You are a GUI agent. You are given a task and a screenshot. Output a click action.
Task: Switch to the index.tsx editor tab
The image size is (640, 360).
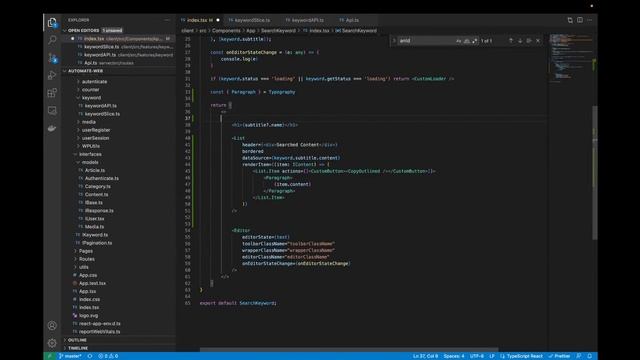[200, 20]
